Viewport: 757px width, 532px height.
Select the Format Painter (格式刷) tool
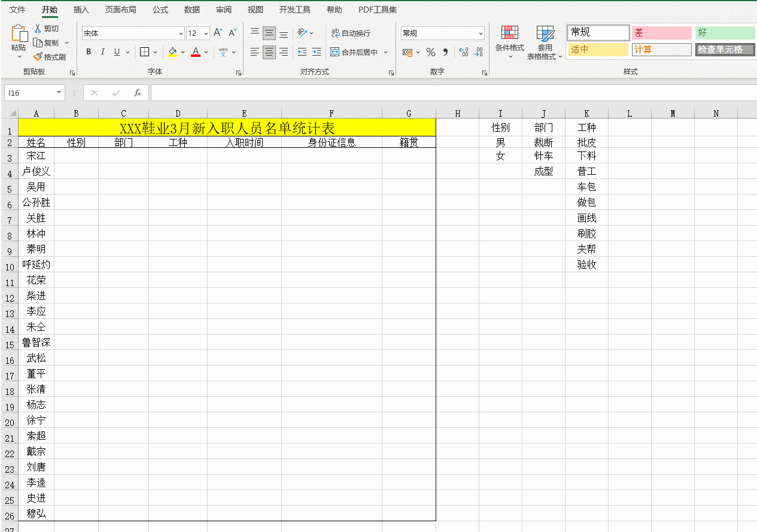[49, 57]
